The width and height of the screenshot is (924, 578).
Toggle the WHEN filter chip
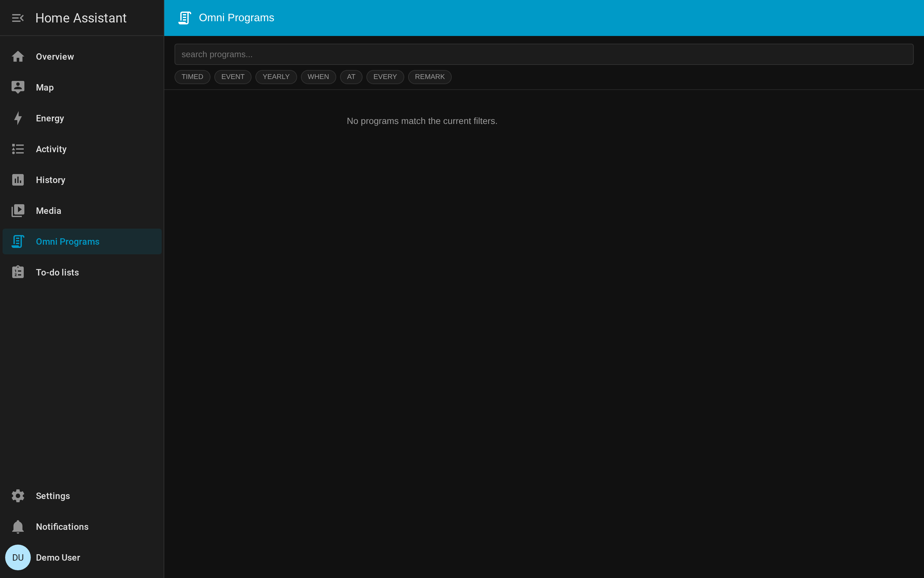(319, 77)
